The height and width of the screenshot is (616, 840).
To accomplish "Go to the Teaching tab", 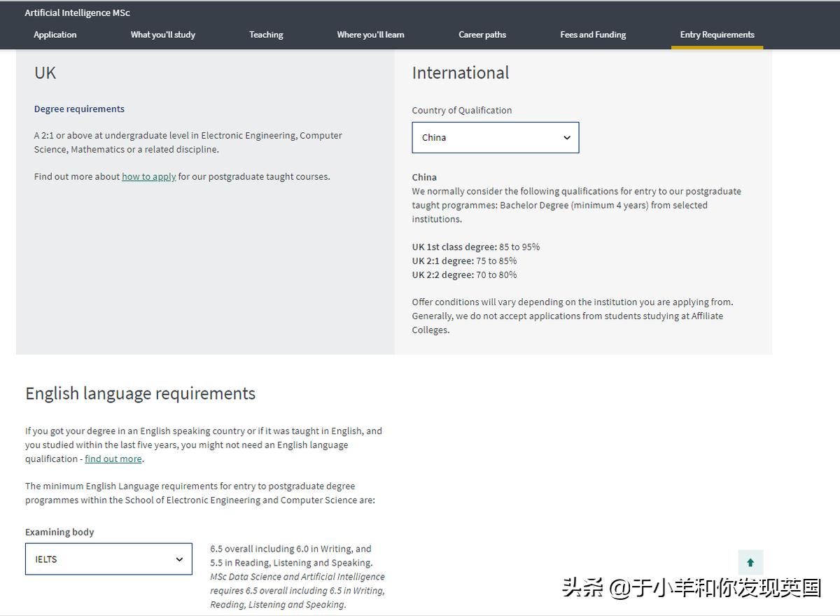I will pos(266,34).
